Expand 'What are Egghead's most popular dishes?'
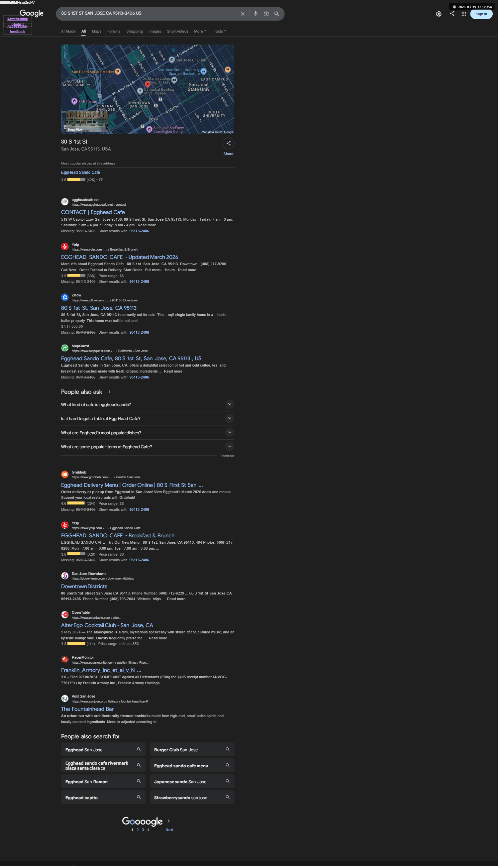Viewport: 504px width, 866px height. pyautogui.click(x=148, y=432)
